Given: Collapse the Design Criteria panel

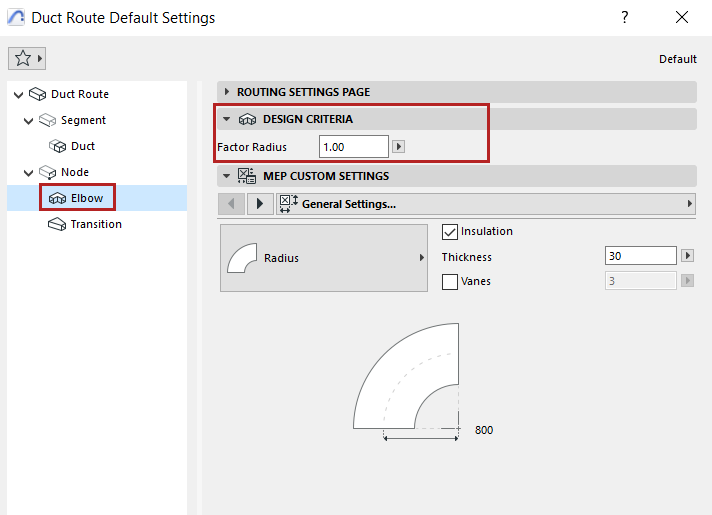Looking at the screenshot, I should click(x=227, y=119).
